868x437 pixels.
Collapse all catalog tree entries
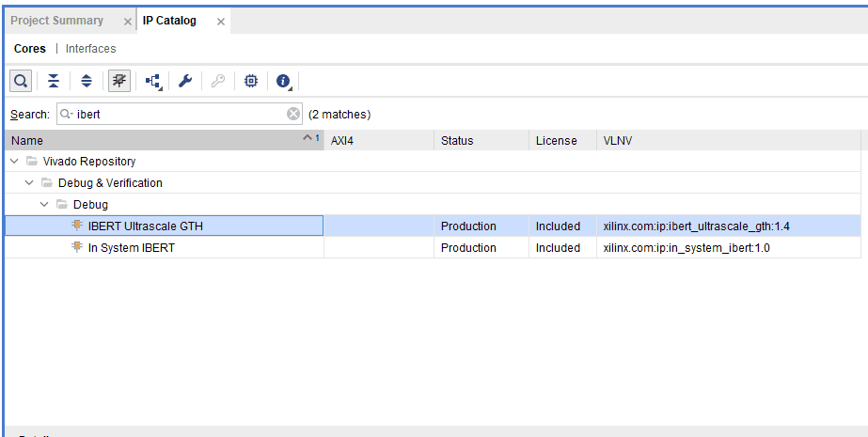pos(54,82)
